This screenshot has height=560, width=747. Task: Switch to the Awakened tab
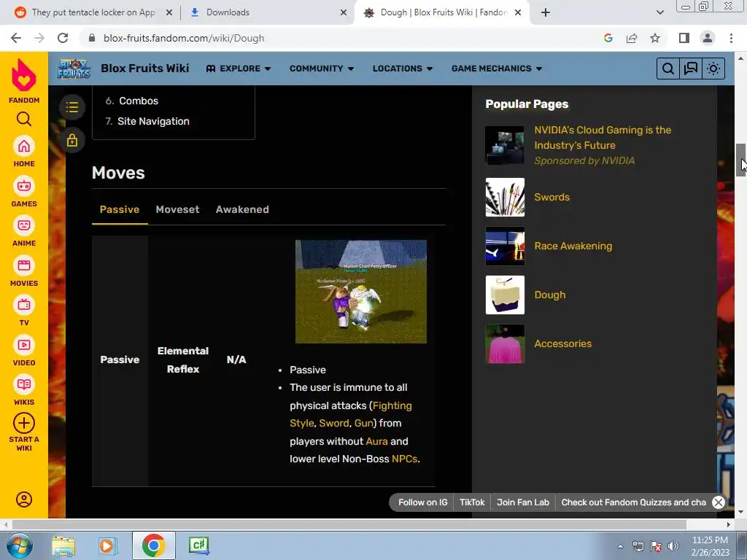[x=242, y=209]
